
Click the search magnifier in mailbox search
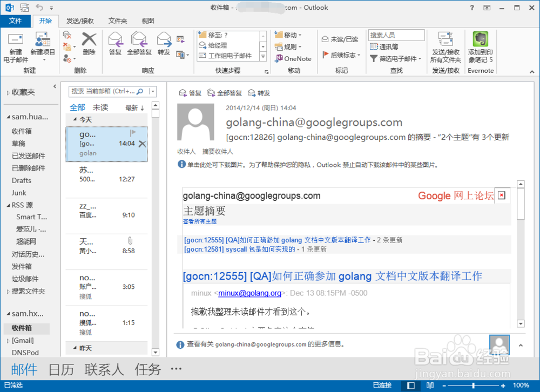click(140, 91)
